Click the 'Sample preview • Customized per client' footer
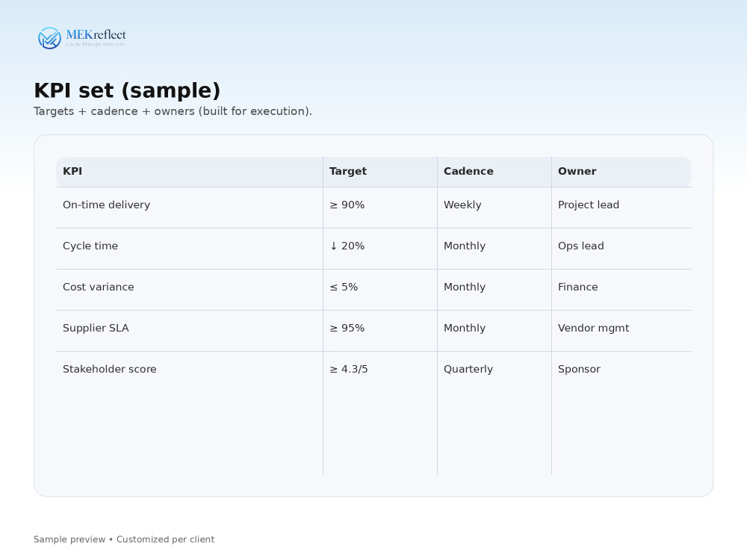Image resolution: width=747 pixels, height=560 pixels. tap(124, 540)
